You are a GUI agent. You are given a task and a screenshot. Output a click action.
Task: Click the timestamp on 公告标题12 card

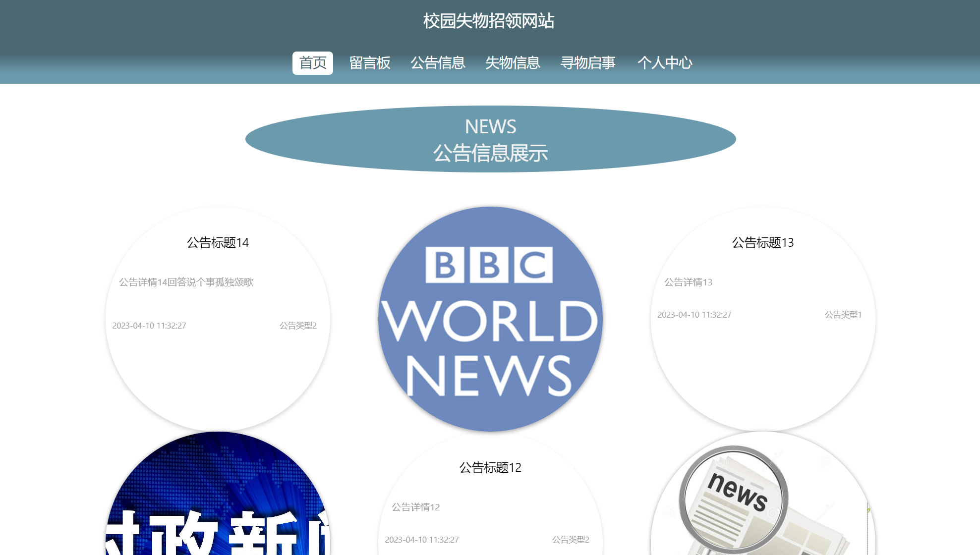pyautogui.click(x=422, y=540)
